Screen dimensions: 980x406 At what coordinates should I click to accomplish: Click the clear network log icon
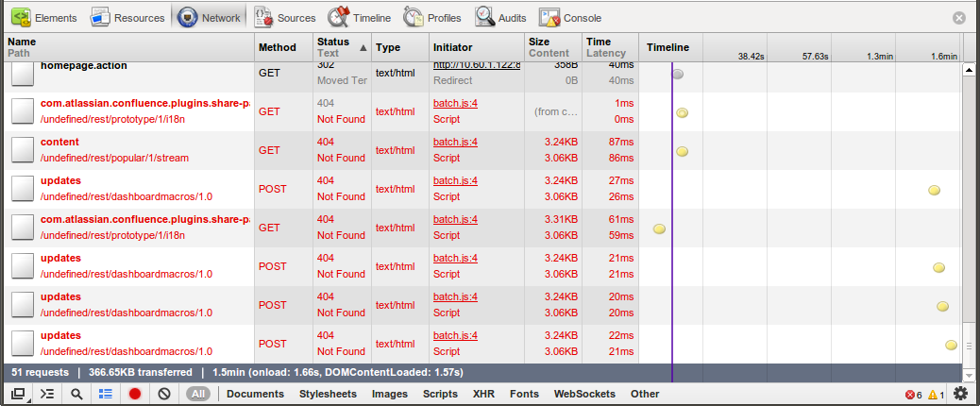[164, 394]
